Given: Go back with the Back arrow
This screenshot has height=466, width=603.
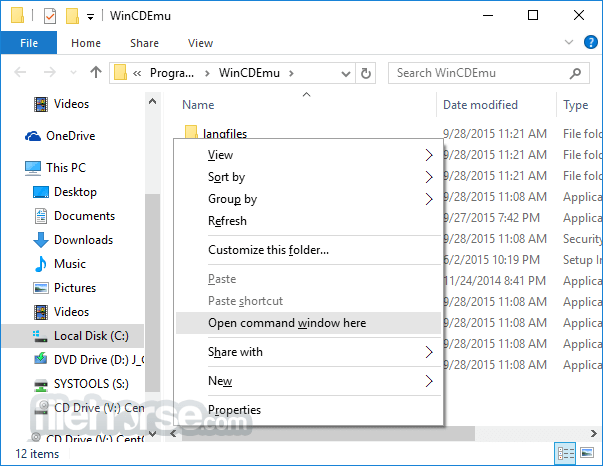Looking at the screenshot, I should (x=20, y=72).
